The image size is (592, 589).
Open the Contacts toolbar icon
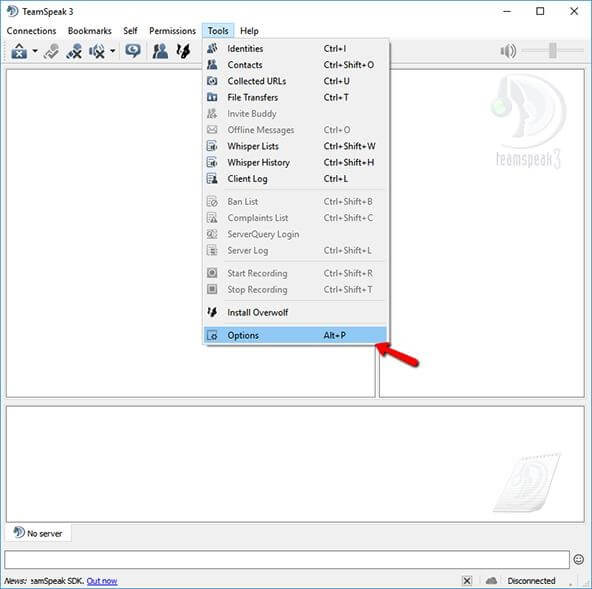[x=160, y=51]
